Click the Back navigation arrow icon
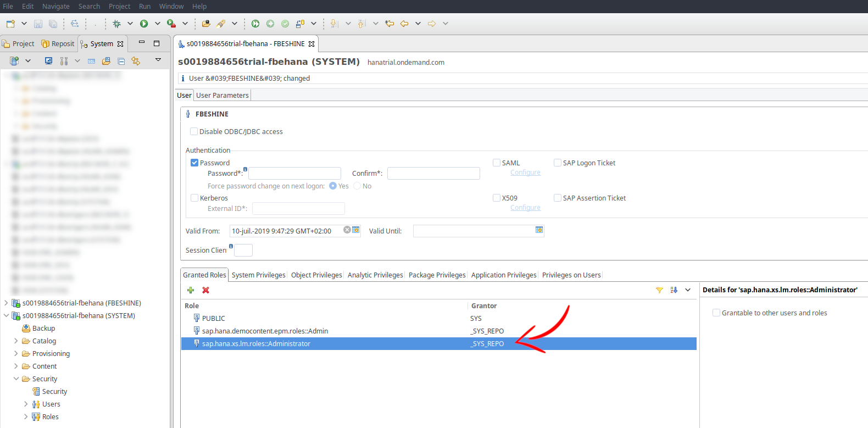The width and height of the screenshot is (868, 428). (x=404, y=24)
